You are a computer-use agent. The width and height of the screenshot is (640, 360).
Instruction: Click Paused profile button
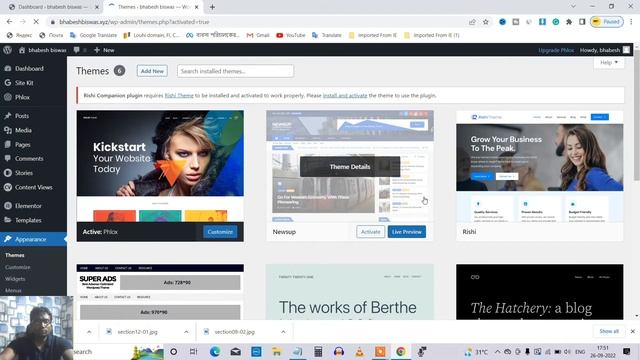(607, 22)
